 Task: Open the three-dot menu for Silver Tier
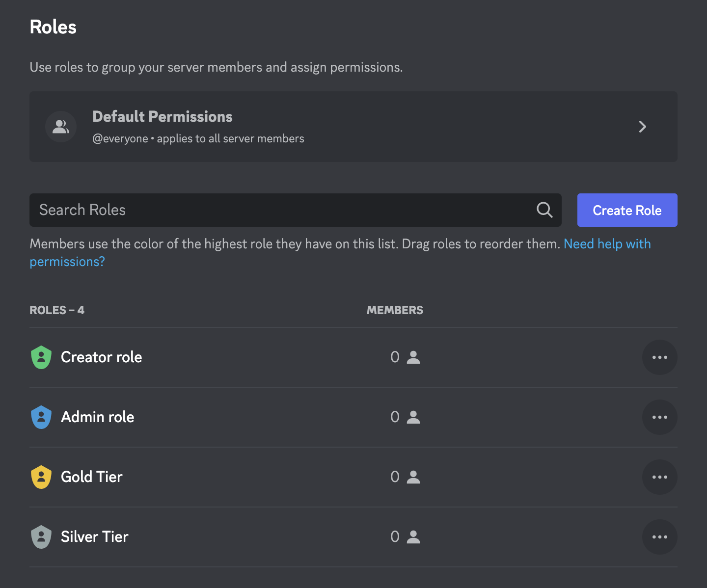click(x=660, y=537)
